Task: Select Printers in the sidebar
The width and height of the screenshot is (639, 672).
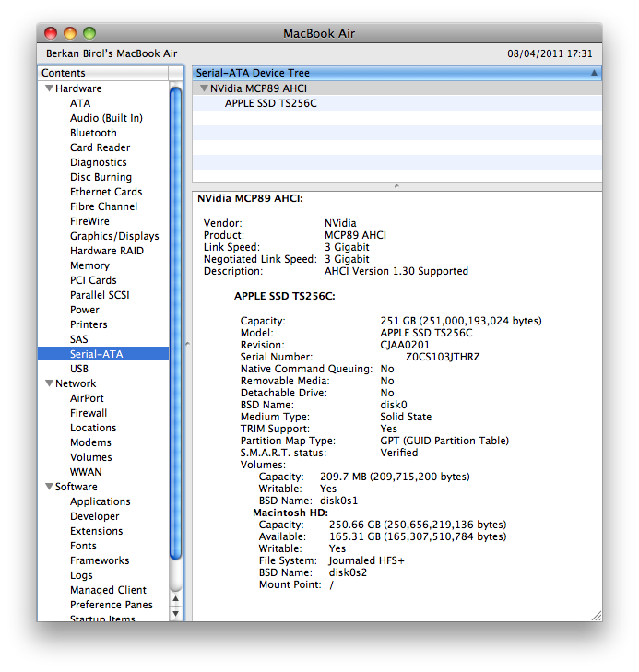Action: (89, 324)
